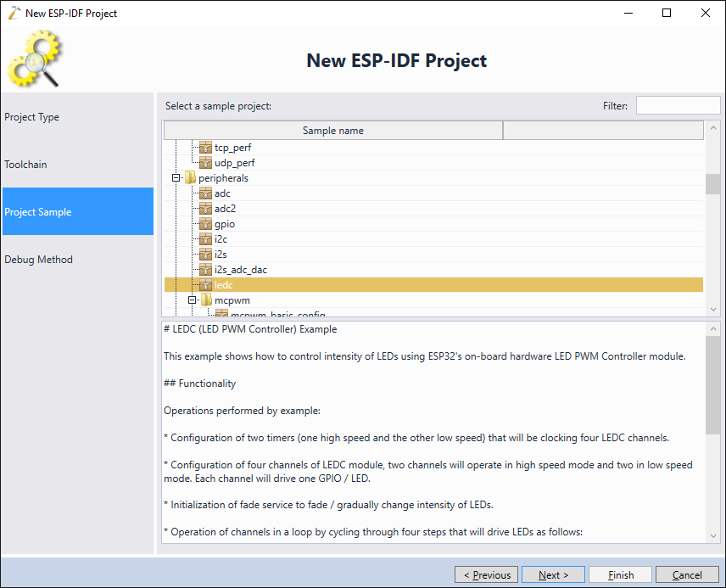This screenshot has width=726, height=588.
Task: Click the Finish button
Action: [621, 574]
